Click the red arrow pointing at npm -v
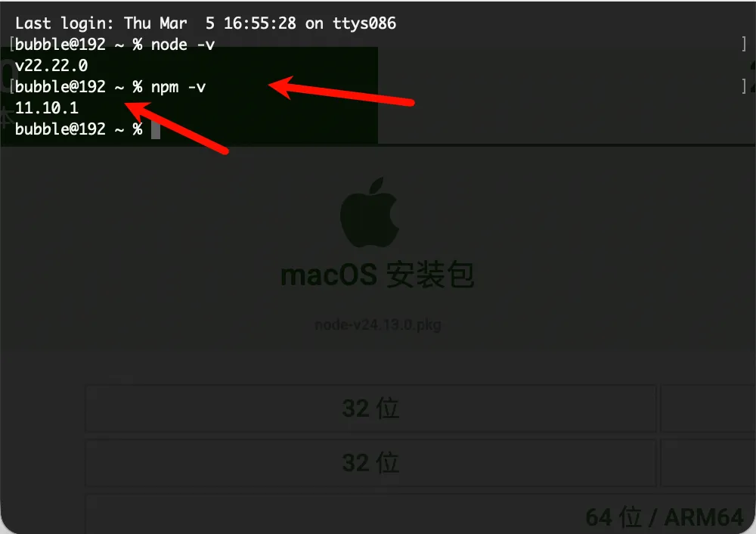Image resolution: width=756 pixels, height=534 pixels. 341,90
